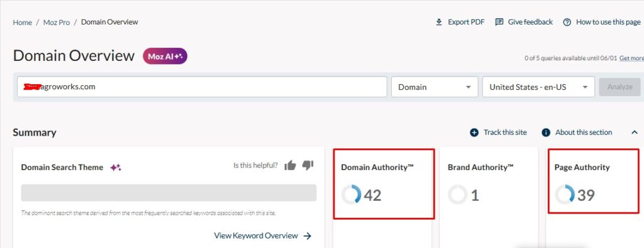644x248 pixels.
Task: Click the Summary section heading
Action: click(x=35, y=132)
